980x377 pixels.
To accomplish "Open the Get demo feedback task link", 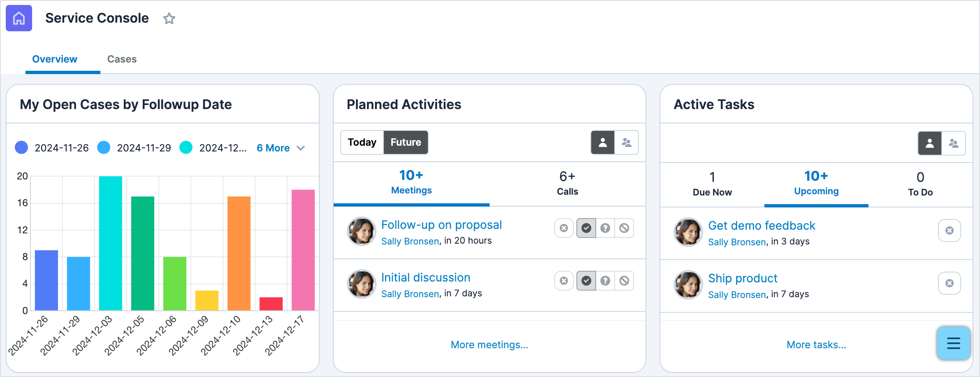I will coord(762,226).
